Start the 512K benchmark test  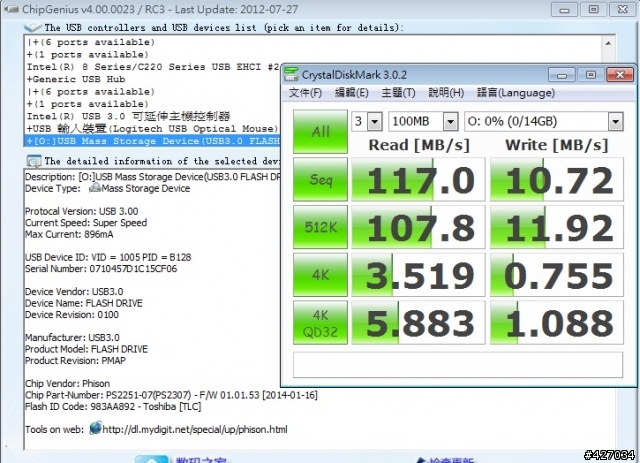pyautogui.click(x=320, y=227)
